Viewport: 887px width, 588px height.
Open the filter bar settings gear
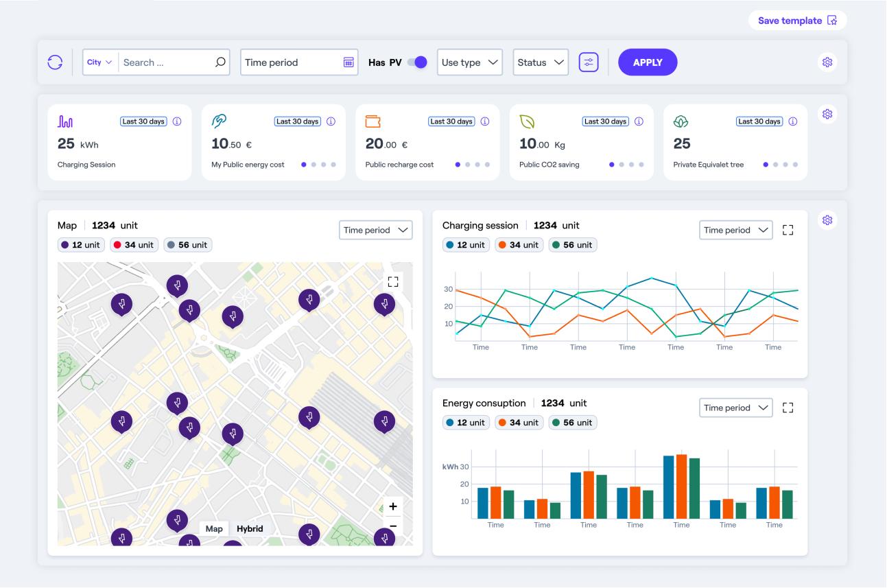827,62
